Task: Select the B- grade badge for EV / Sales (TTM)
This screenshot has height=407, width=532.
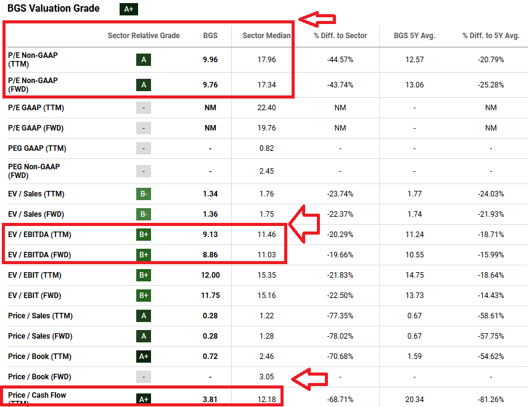Action: tap(143, 193)
